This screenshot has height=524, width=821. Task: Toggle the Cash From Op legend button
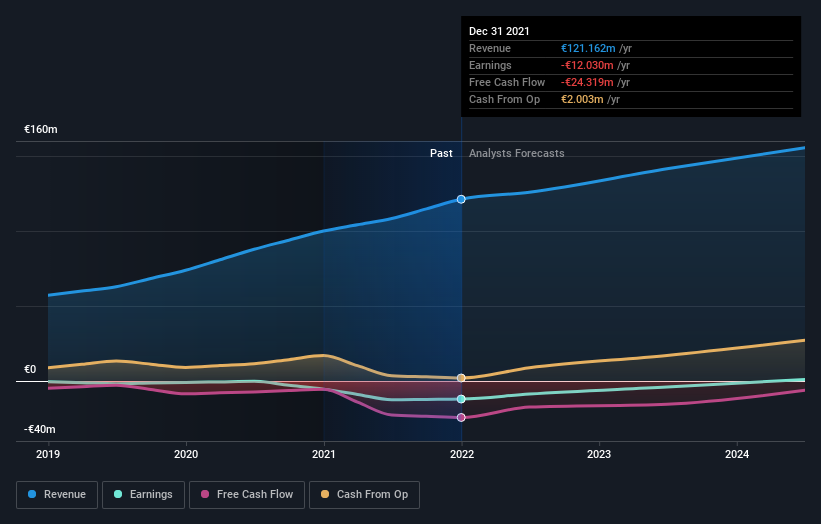coord(364,495)
